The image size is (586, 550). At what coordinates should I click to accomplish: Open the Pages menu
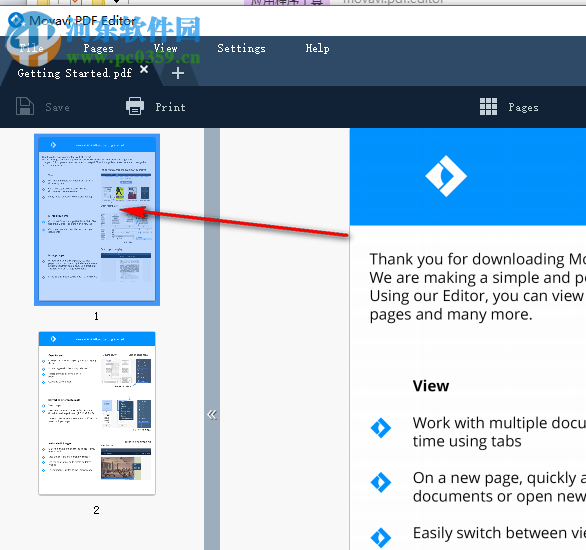pos(98,48)
